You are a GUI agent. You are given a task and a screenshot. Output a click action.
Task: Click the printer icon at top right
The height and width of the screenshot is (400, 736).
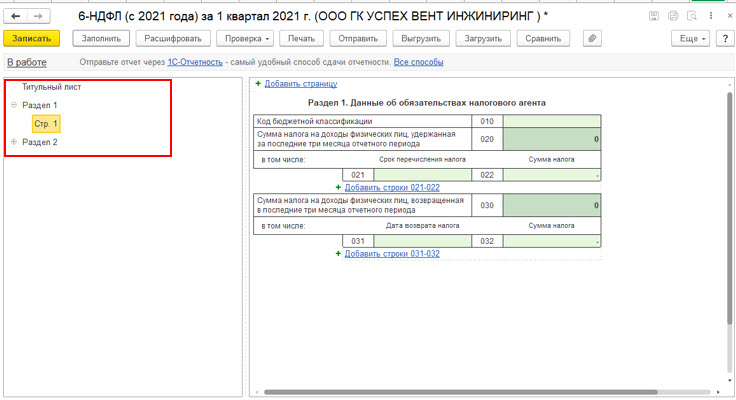pos(673,16)
